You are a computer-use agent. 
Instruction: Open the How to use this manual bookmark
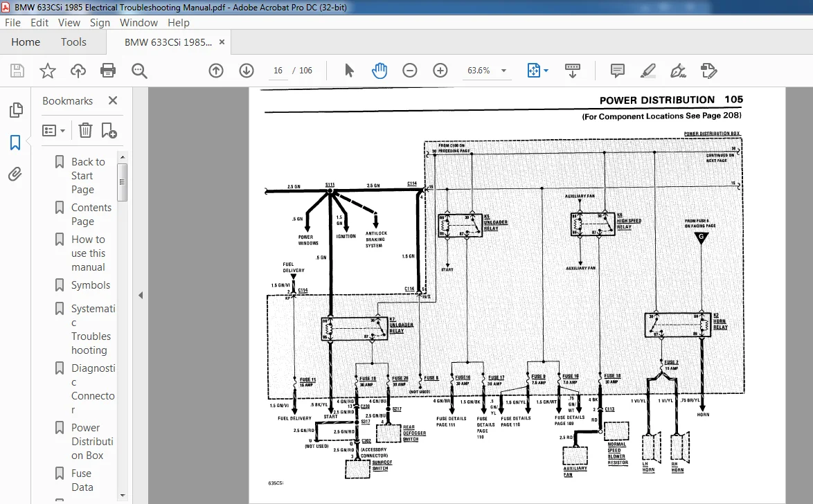[88, 253]
